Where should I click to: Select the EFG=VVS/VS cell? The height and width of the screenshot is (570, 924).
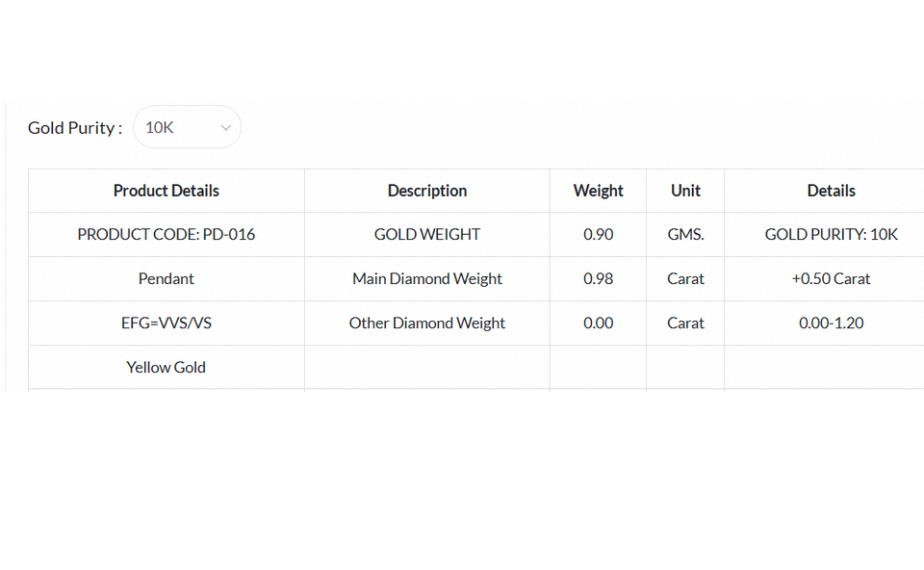167,323
